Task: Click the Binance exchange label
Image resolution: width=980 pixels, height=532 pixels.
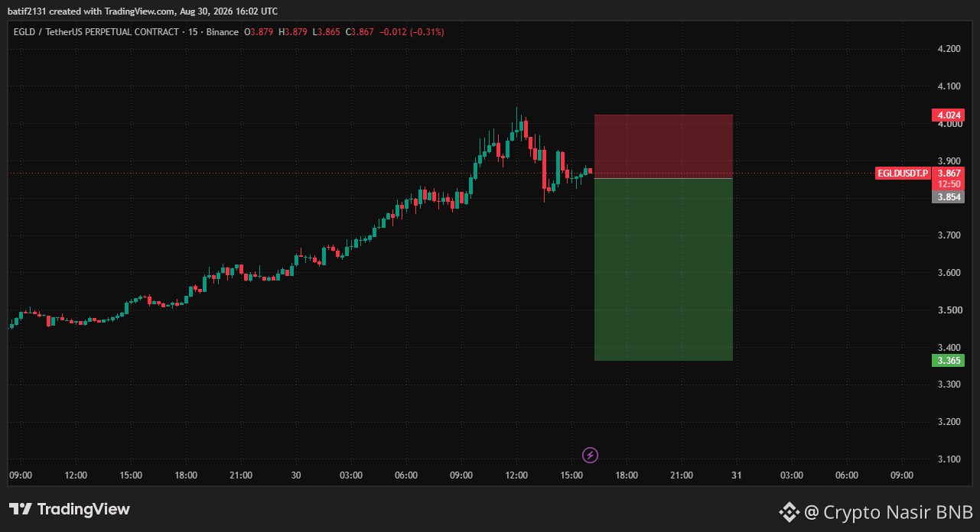Action: pyautogui.click(x=222, y=32)
